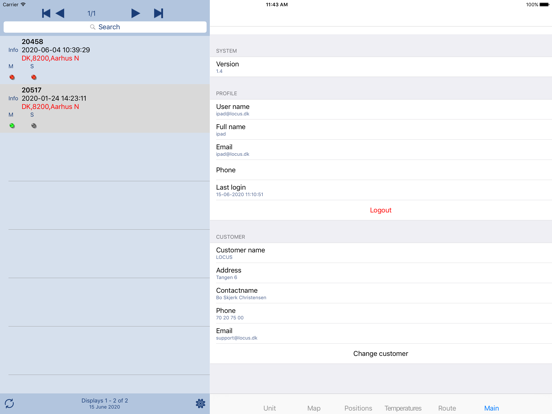Click Displays 1 - 2 of 2 status text
Viewport: 552px width, 414px height.
pyautogui.click(x=105, y=401)
